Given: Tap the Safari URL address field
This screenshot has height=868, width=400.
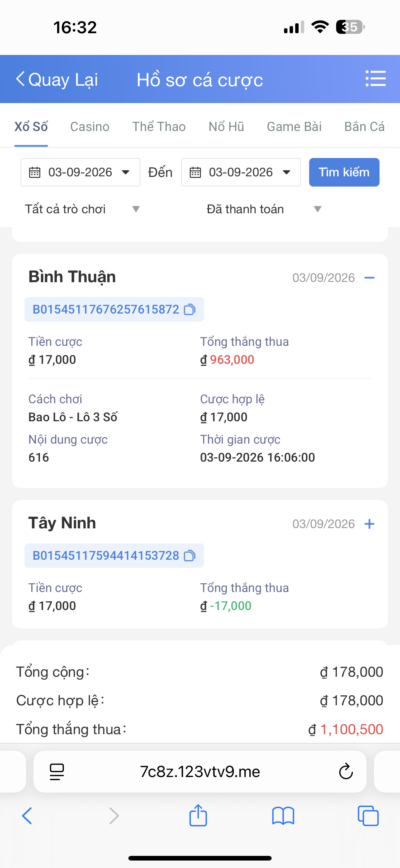Looking at the screenshot, I should tap(200, 771).
